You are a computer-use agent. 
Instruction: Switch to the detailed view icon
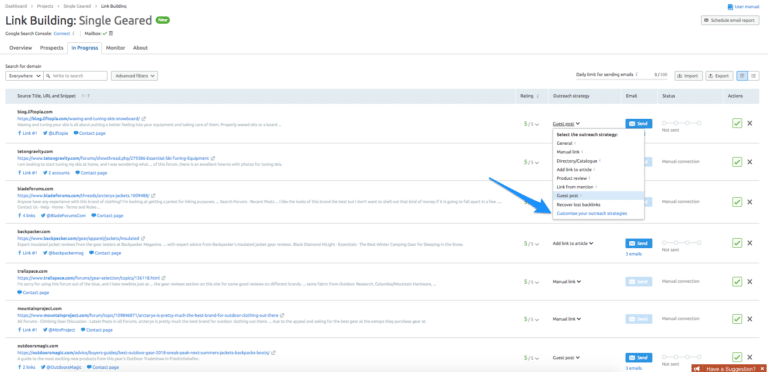743,76
